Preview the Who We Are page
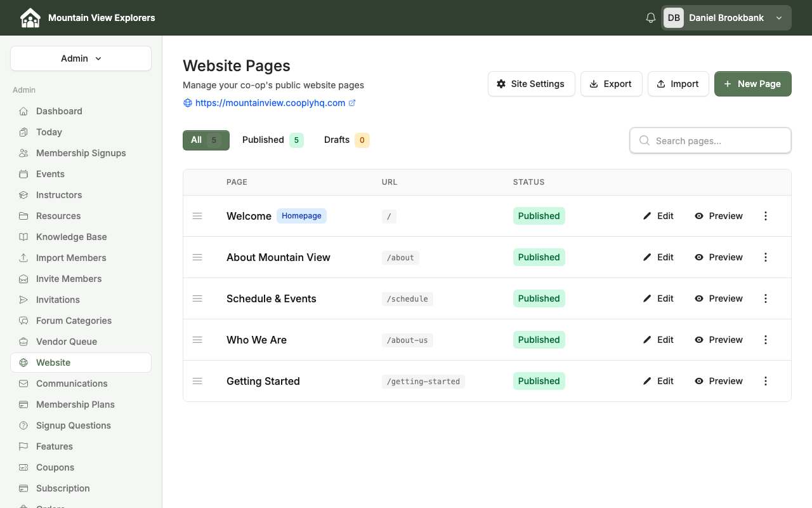The image size is (812, 508). 719,340
